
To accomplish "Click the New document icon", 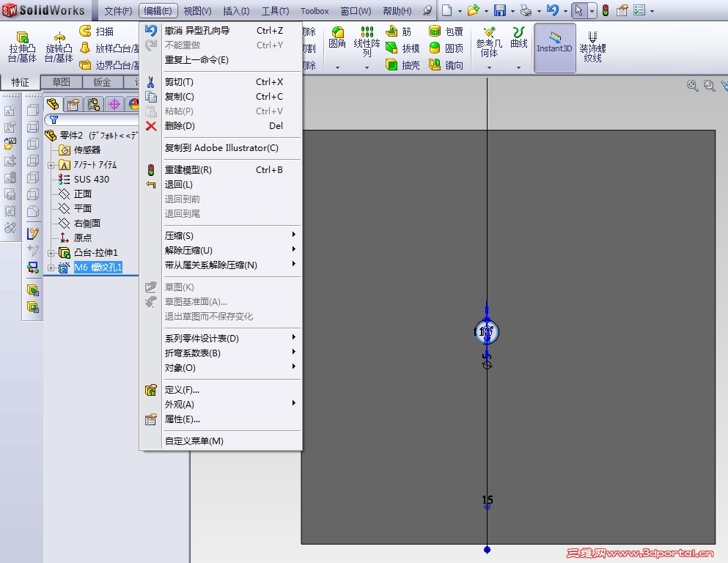I will click(446, 10).
